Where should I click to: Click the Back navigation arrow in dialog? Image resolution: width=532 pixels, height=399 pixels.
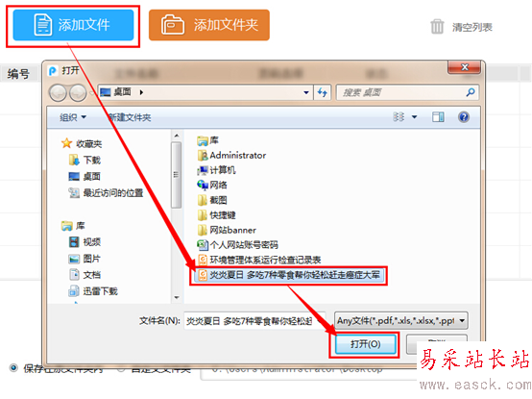click(x=58, y=92)
